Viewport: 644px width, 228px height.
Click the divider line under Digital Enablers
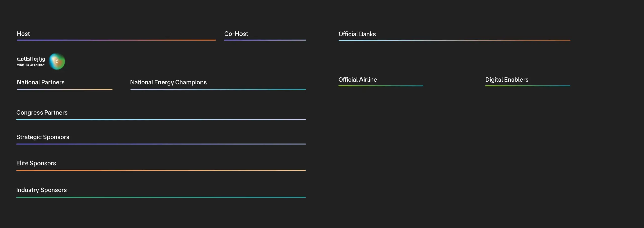[528, 86]
